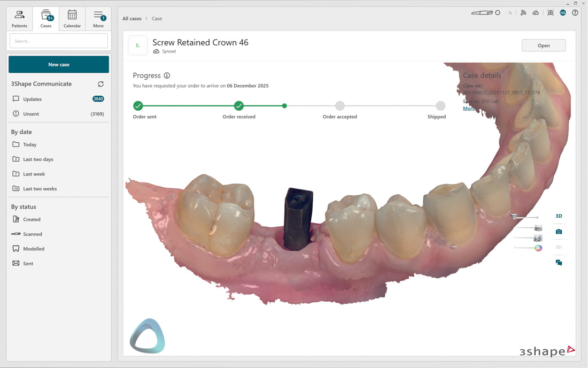Switch to the Cases tab

click(46, 18)
